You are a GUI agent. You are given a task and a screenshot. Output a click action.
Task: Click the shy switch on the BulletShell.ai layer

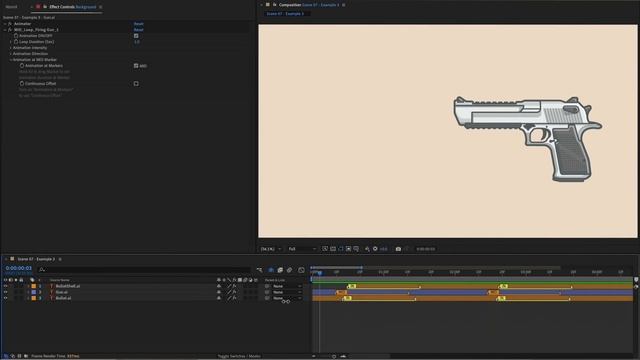click(219, 286)
